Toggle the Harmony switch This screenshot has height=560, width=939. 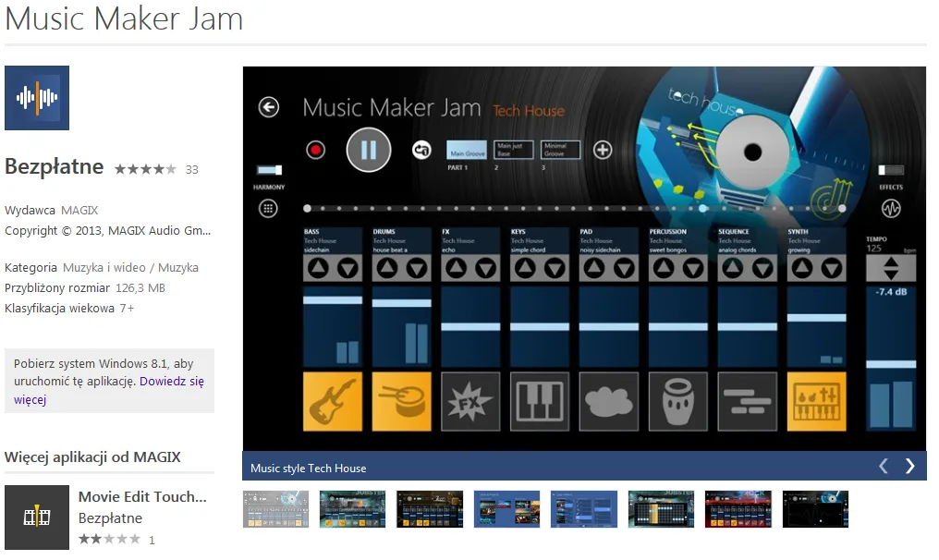270,170
